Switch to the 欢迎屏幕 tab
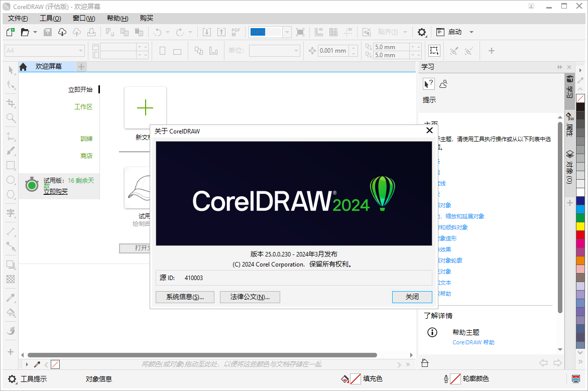The image size is (588, 391). click(48, 66)
